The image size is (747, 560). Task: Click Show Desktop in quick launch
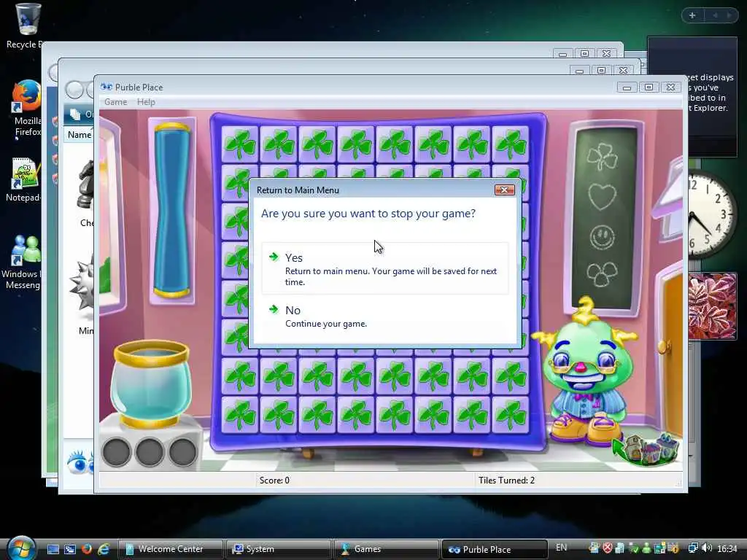pos(53,549)
